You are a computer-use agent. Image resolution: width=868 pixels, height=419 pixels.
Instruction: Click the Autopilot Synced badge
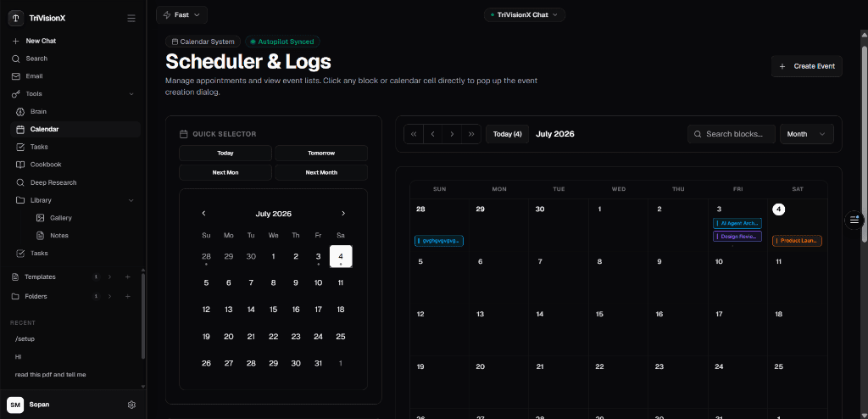pos(282,42)
